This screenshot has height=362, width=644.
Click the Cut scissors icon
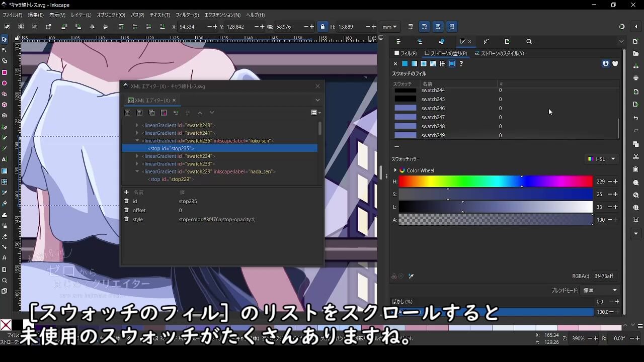pos(636,157)
